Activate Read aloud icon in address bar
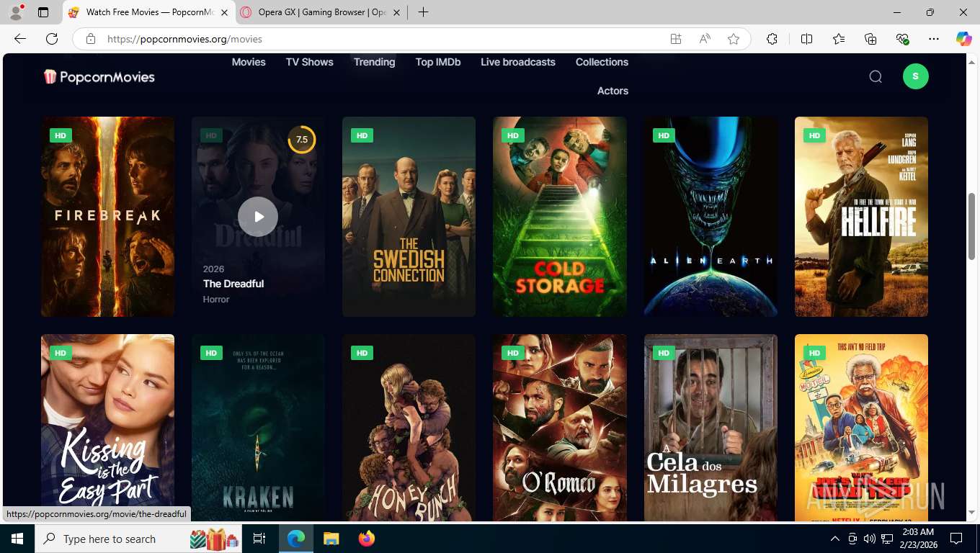This screenshot has height=553, width=980. pos(705,39)
